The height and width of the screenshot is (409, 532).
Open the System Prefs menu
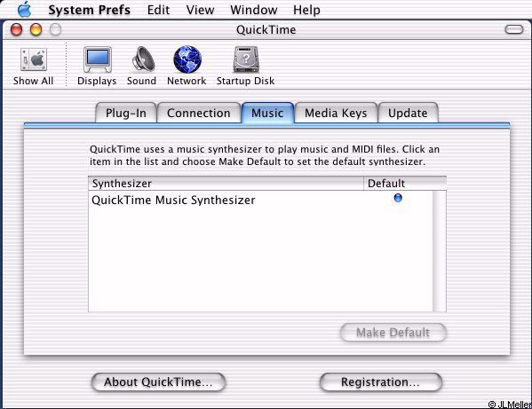89,10
